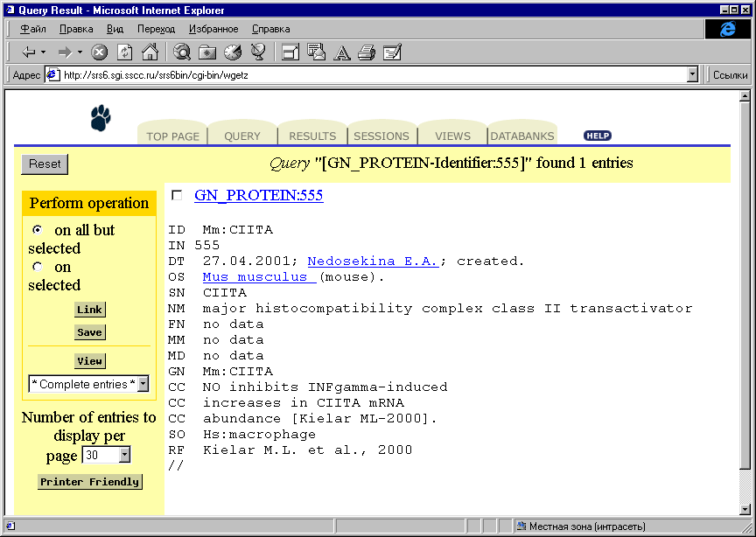This screenshot has width=756, height=537.
Task: Open the Mus musculus link
Action: (259, 276)
